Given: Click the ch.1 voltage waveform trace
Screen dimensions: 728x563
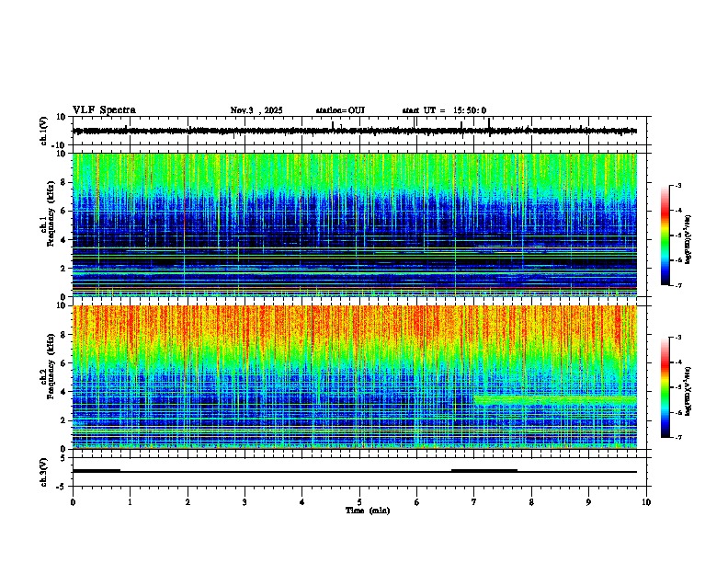Looking at the screenshot, I should (354, 131).
